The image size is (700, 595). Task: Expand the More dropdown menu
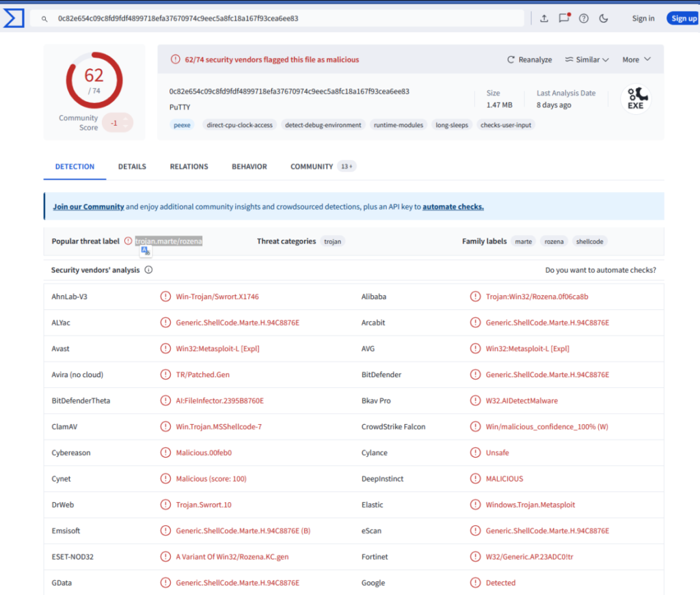[636, 59]
